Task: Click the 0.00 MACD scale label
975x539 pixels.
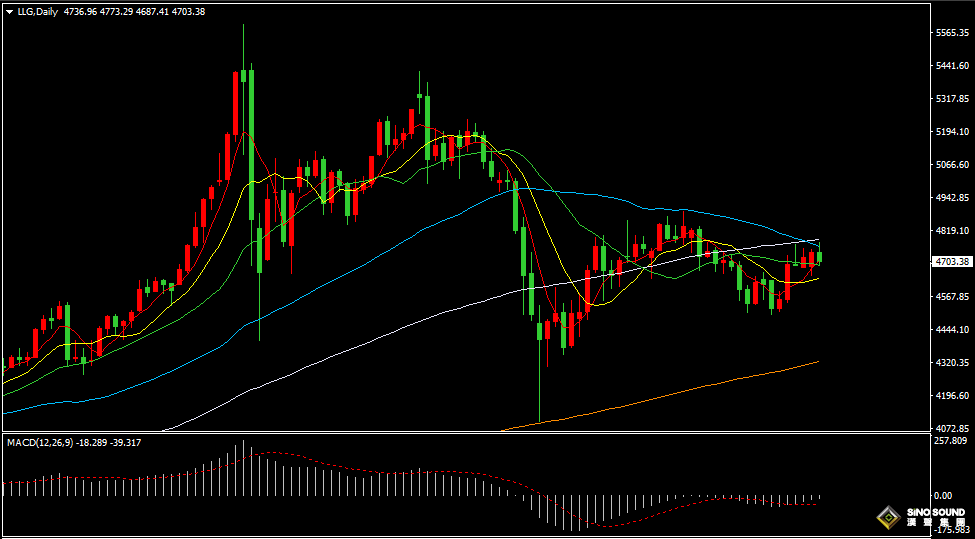Action: coord(944,495)
